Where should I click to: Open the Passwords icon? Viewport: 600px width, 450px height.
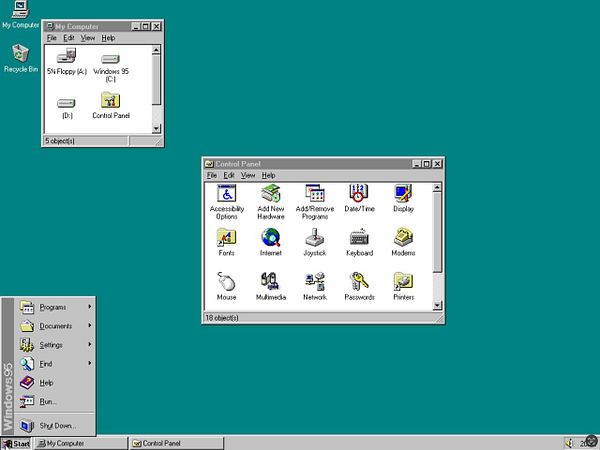(x=359, y=286)
